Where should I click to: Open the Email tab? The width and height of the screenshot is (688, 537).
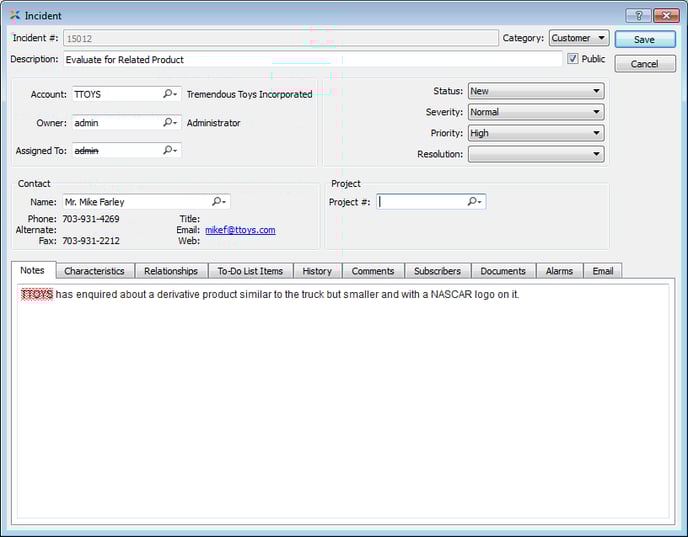click(x=602, y=271)
